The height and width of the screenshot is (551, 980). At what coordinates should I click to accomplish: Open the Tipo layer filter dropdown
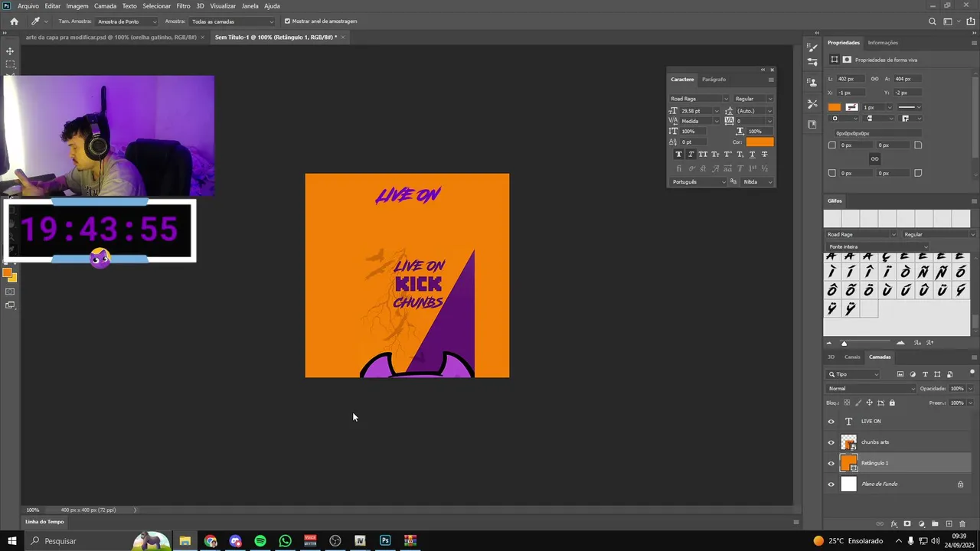point(854,374)
